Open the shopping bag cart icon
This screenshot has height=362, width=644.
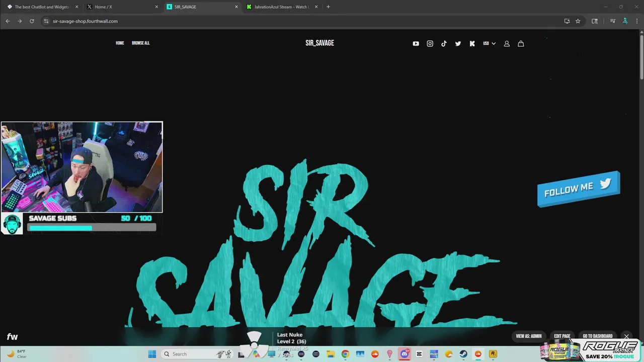click(521, 44)
